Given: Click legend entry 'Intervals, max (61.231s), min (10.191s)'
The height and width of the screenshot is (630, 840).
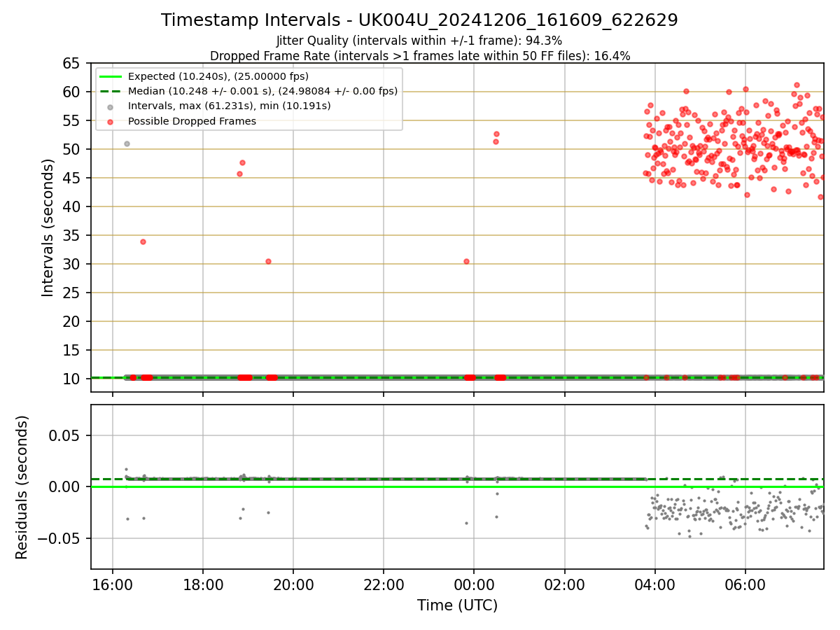Looking at the screenshot, I should (x=230, y=106).
